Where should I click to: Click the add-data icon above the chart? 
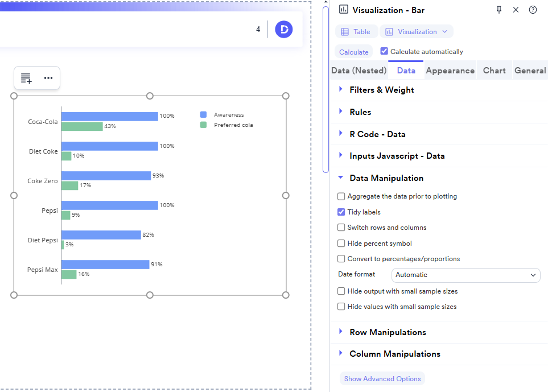tap(26, 78)
